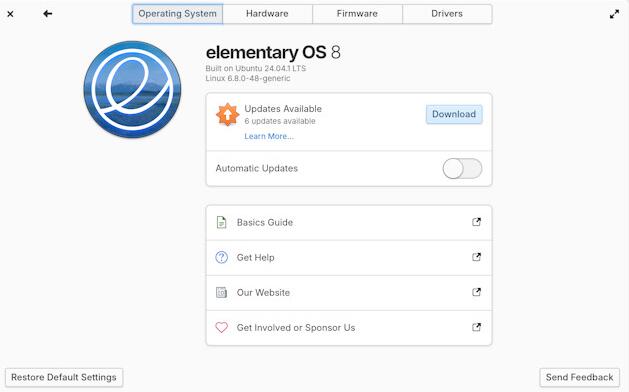
Task: Click Restore Default Settings button
Action: click(64, 377)
